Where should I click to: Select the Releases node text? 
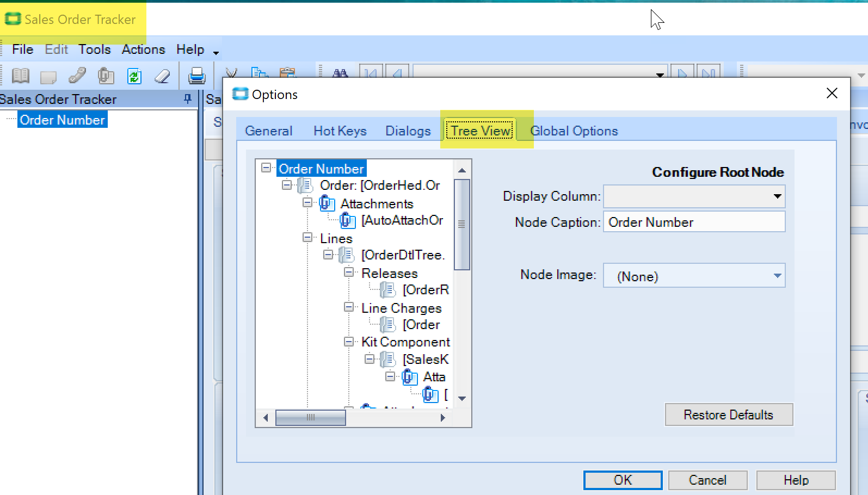390,273
